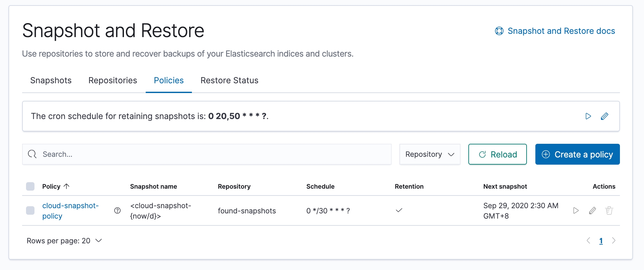This screenshot has width=644, height=270.
Task: Switch to the Snapshots tab
Action: [x=51, y=80]
